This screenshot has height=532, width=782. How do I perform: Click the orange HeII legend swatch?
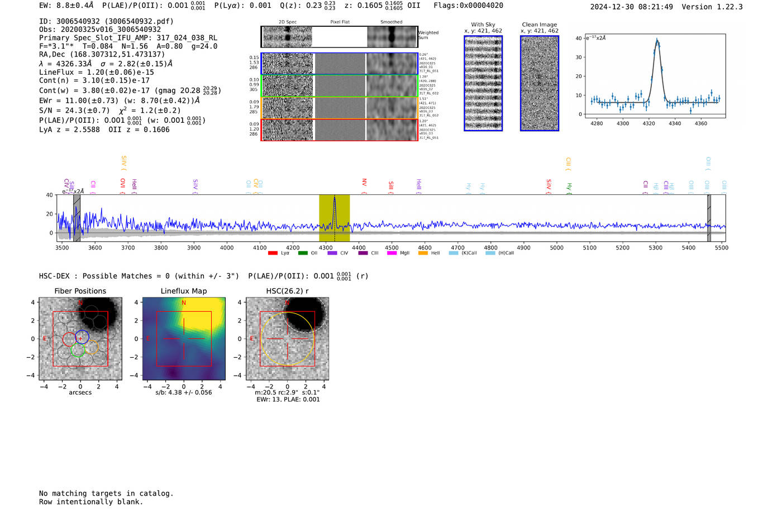point(423,253)
